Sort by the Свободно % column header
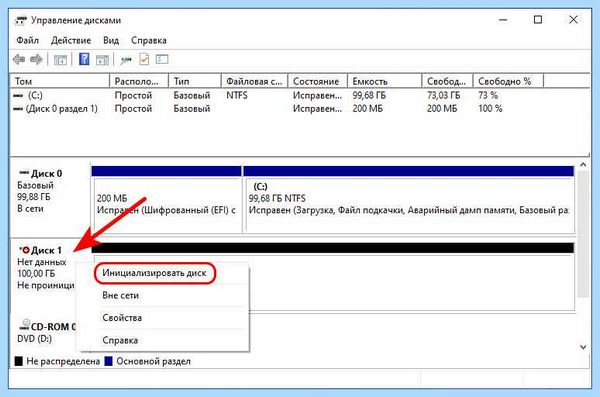Screen dimensions: 600x397 tap(509, 81)
